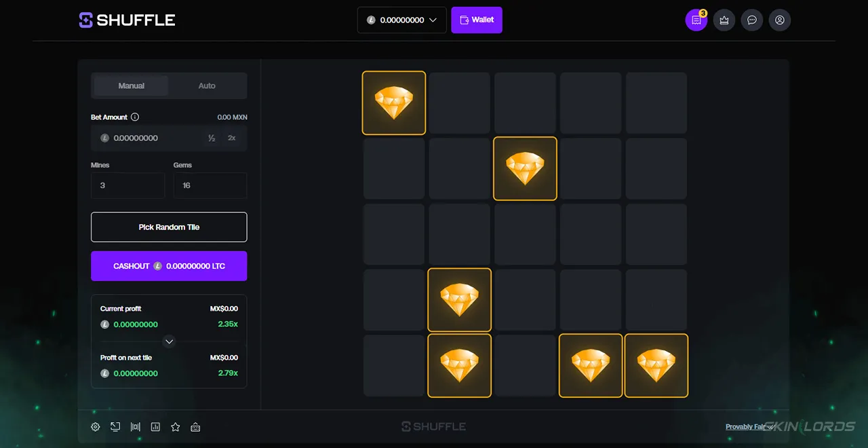The width and height of the screenshot is (868, 448).
Task: Click the revealed gem in the bottom-right tile
Action: 656,365
